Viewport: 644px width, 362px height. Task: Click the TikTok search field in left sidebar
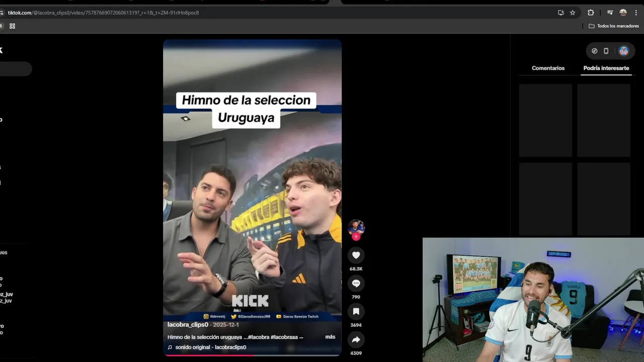tap(15, 69)
